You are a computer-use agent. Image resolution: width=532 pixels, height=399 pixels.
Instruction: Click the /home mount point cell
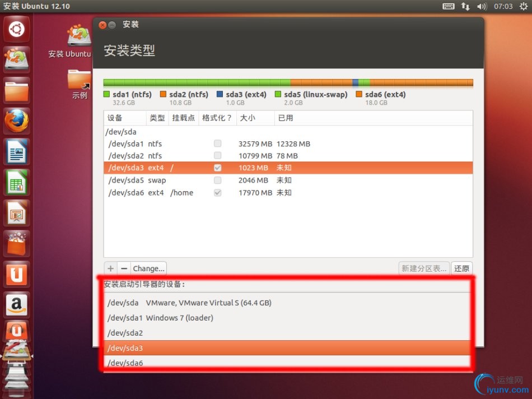(182, 193)
